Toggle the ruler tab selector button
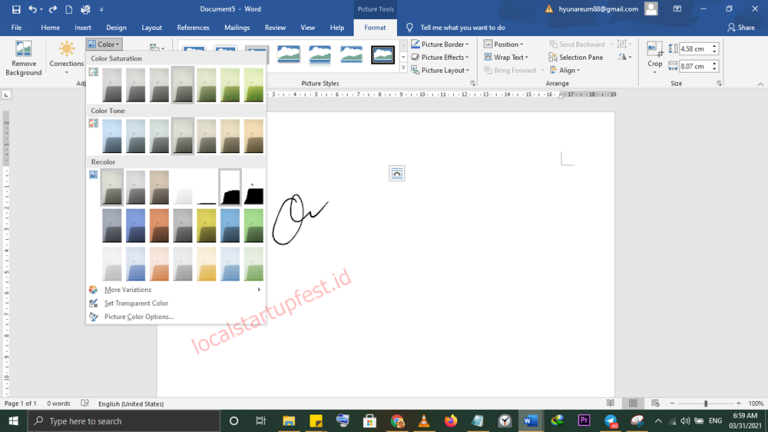This screenshot has height=432, width=768. (x=6, y=95)
